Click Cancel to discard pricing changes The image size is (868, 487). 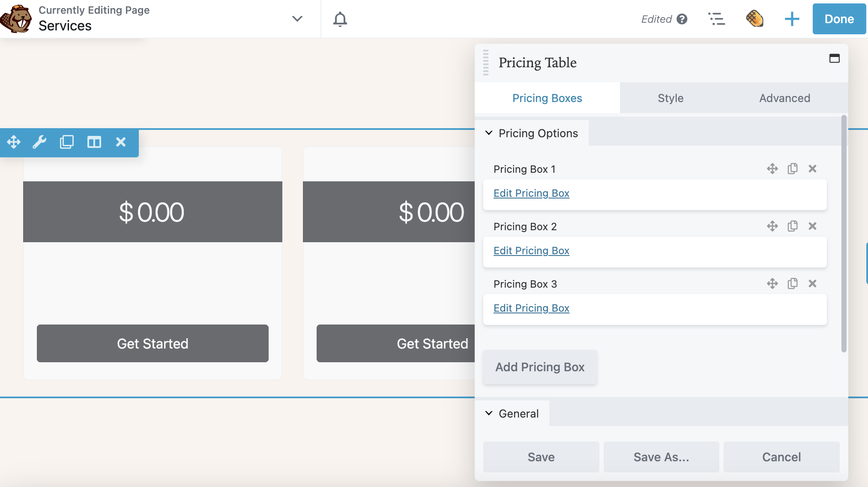(781, 457)
